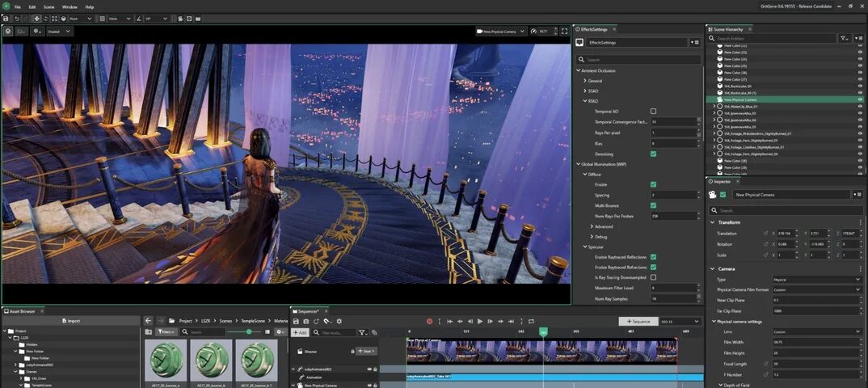Image resolution: width=868 pixels, height=388 pixels.
Task: Select the move/translate gizmo tool
Action: coord(37,19)
